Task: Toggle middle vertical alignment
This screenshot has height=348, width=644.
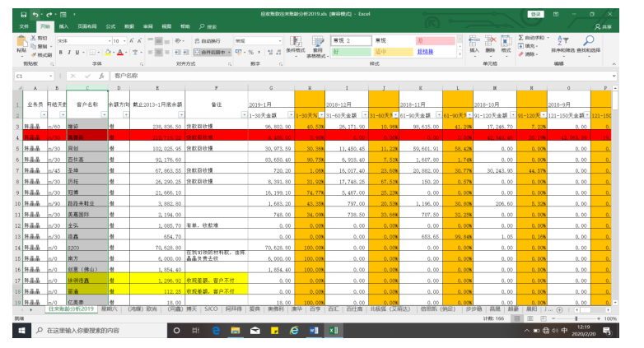Action: 159,41
